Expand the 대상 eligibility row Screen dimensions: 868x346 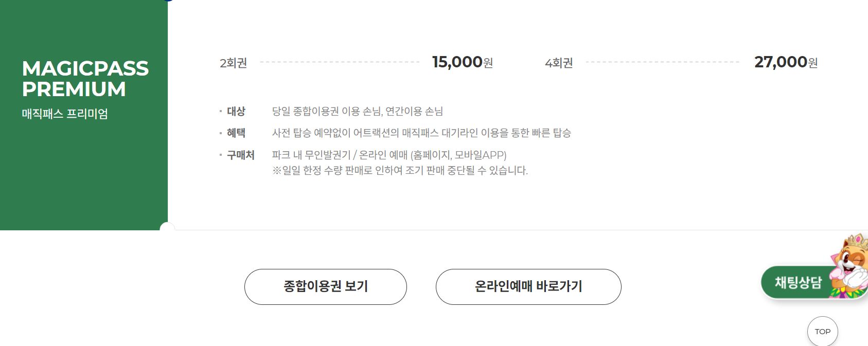pyautogui.click(x=236, y=111)
